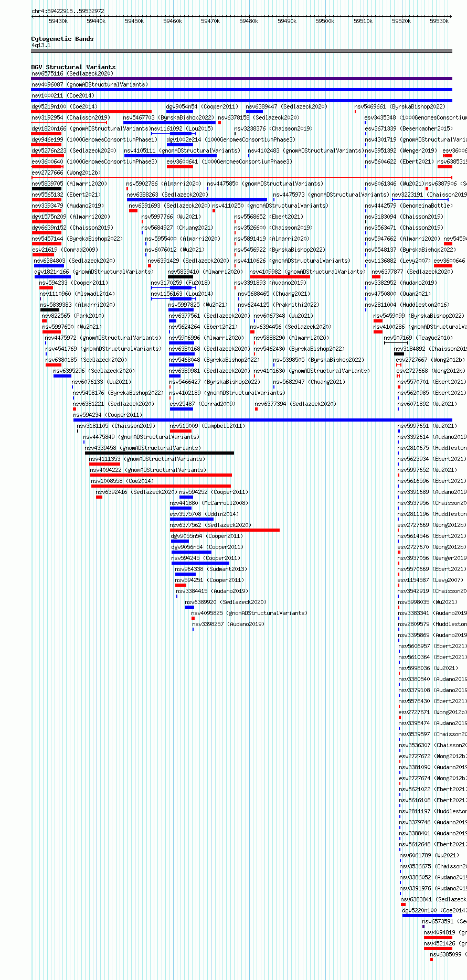Select the nsv507169 (Teague2010) label
The image size is (467, 980).
click(x=418, y=338)
